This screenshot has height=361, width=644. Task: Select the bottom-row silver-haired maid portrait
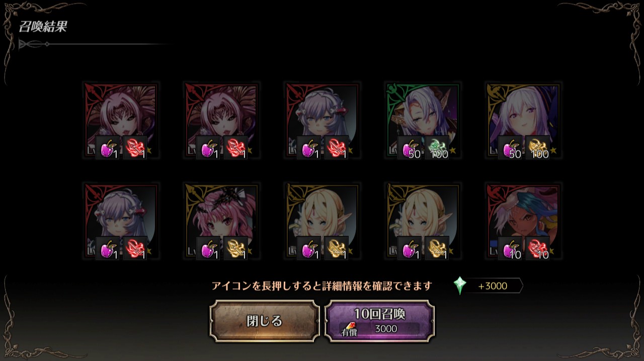[121, 222]
